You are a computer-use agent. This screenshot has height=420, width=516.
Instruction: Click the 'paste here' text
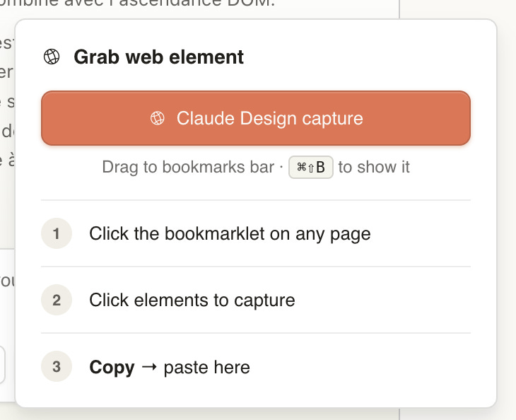pos(206,367)
